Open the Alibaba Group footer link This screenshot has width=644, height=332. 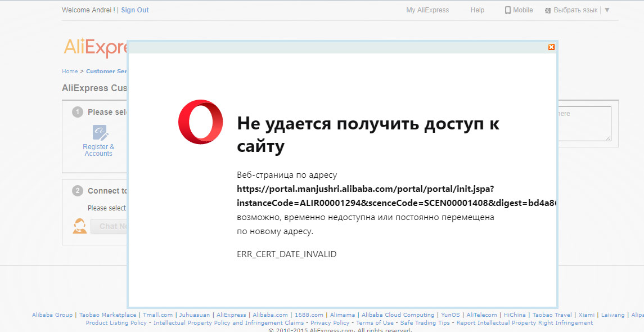coord(52,315)
